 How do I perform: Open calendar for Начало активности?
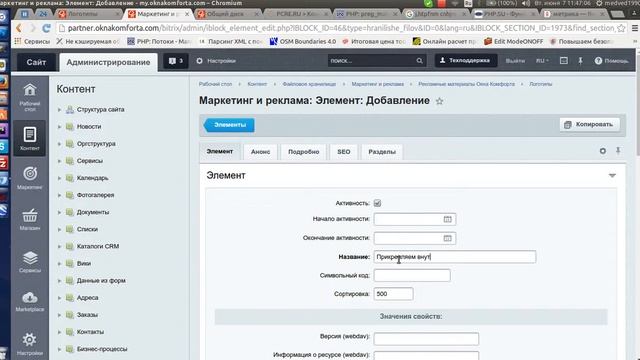coord(447,219)
